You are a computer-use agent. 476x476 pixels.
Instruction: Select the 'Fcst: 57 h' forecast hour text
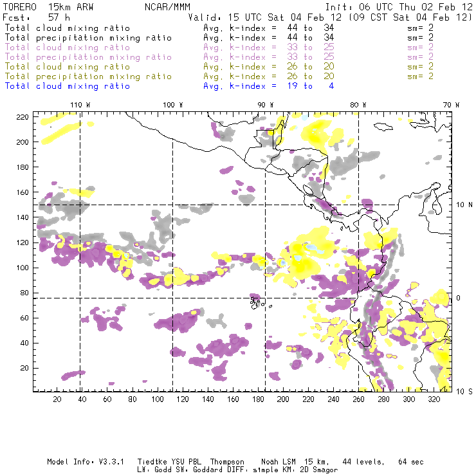click(x=36, y=17)
